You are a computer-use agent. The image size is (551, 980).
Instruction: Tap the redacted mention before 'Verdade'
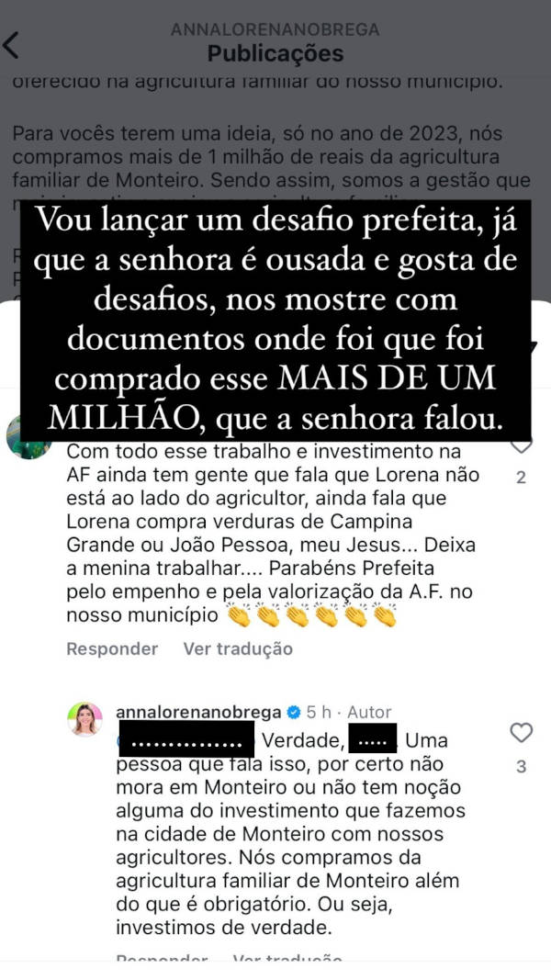(x=186, y=740)
